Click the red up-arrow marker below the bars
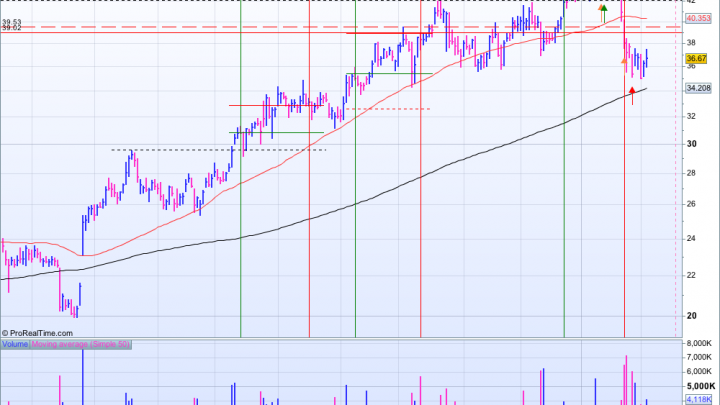The image size is (720, 405). [x=632, y=96]
